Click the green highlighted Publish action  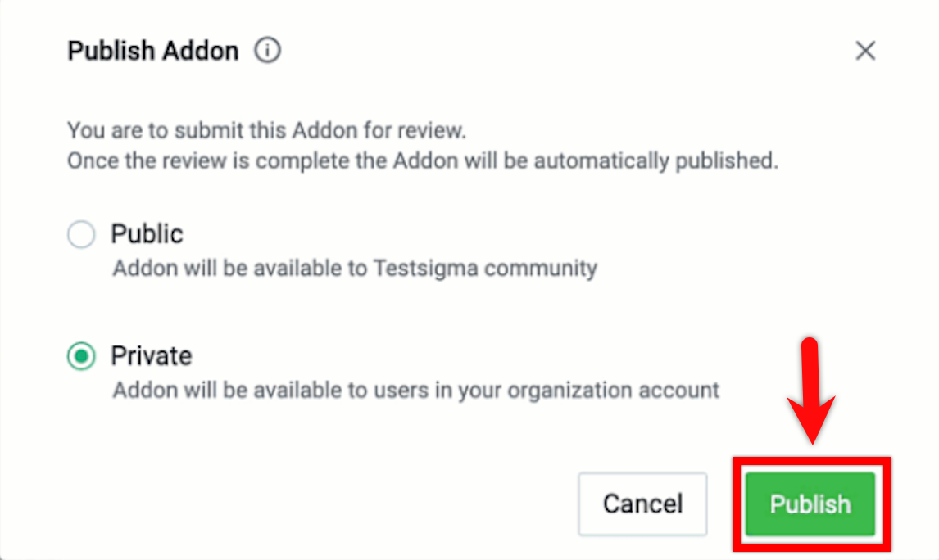click(x=810, y=504)
